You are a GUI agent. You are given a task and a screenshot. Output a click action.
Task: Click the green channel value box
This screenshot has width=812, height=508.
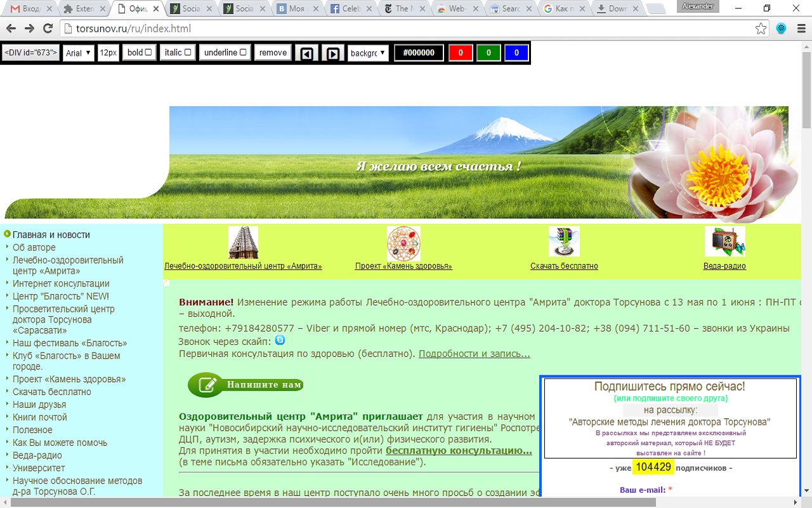click(488, 53)
